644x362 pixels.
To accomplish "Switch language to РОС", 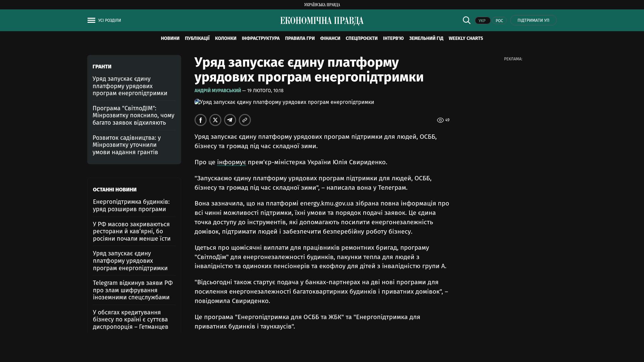I will (x=499, y=21).
